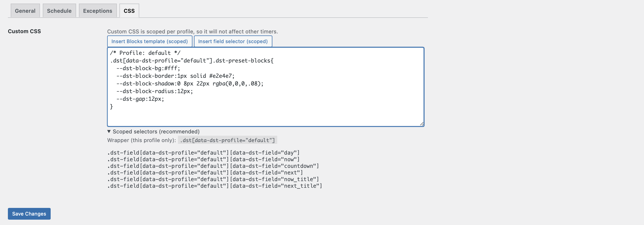
Task: Click Insert Blocks template (scoped) button
Action: [149, 41]
